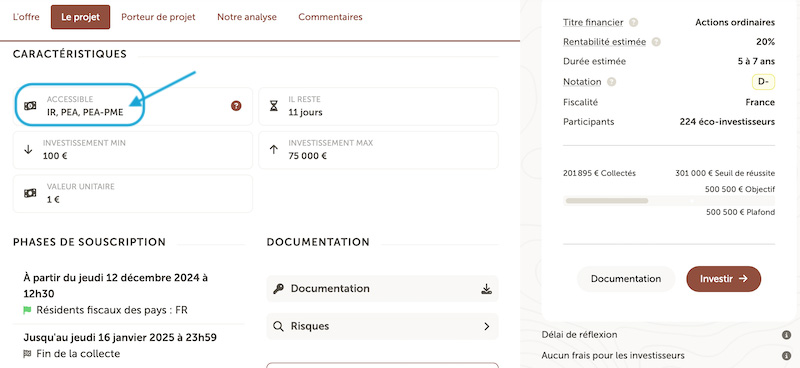Click the info icon for Délai de réflexion

click(786, 335)
